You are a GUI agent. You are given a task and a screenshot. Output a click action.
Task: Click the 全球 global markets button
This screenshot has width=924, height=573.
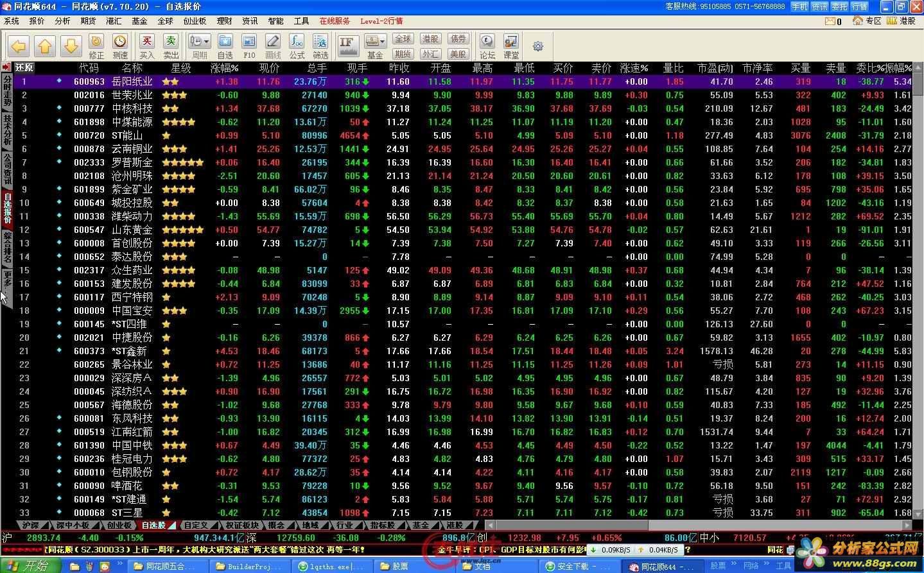point(403,39)
